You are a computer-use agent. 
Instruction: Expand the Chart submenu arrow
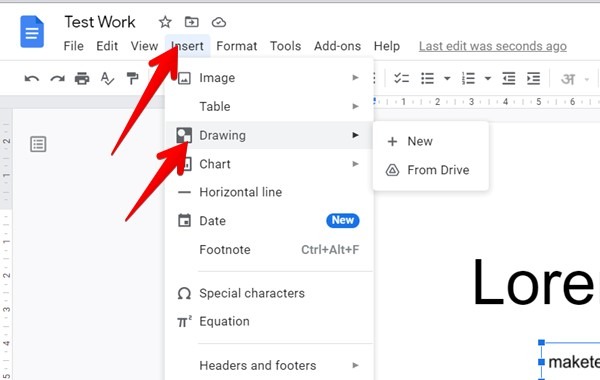[x=355, y=164]
